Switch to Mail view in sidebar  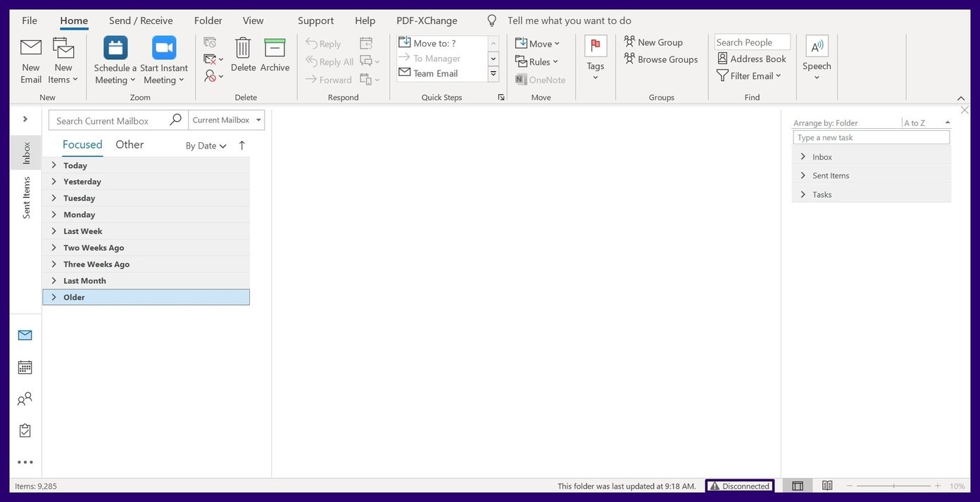point(25,335)
